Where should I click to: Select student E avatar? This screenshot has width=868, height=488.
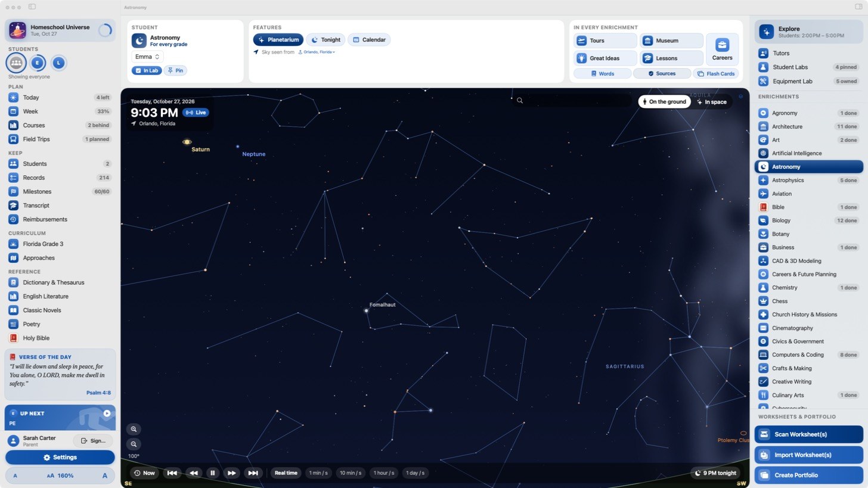pyautogui.click(x=38, y=63)
